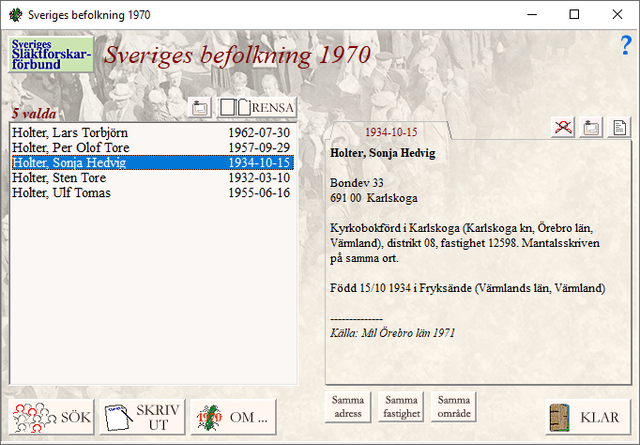The image size is (640, 445).
Task: Click the Samma område button
Action: tap(454, 407)
